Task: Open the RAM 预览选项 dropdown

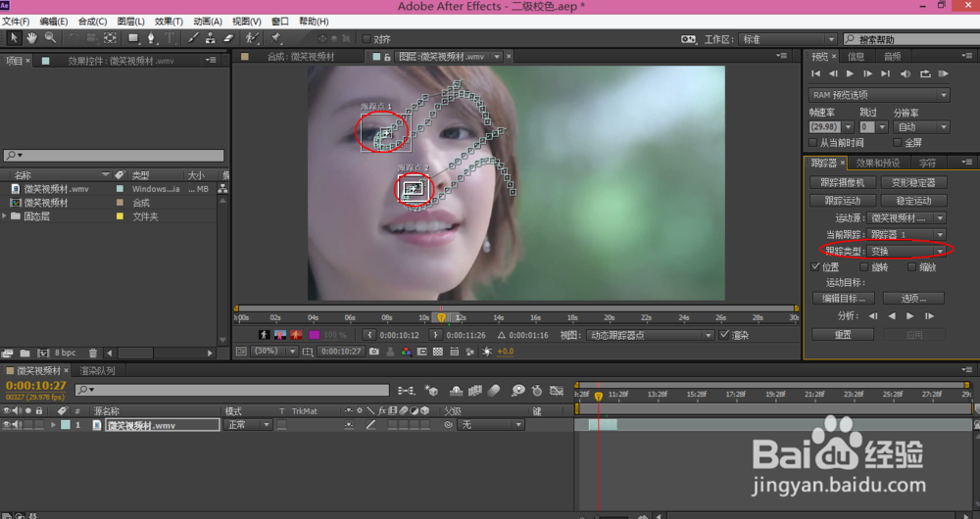Action: pyautogui.click(x=879, y=95)
